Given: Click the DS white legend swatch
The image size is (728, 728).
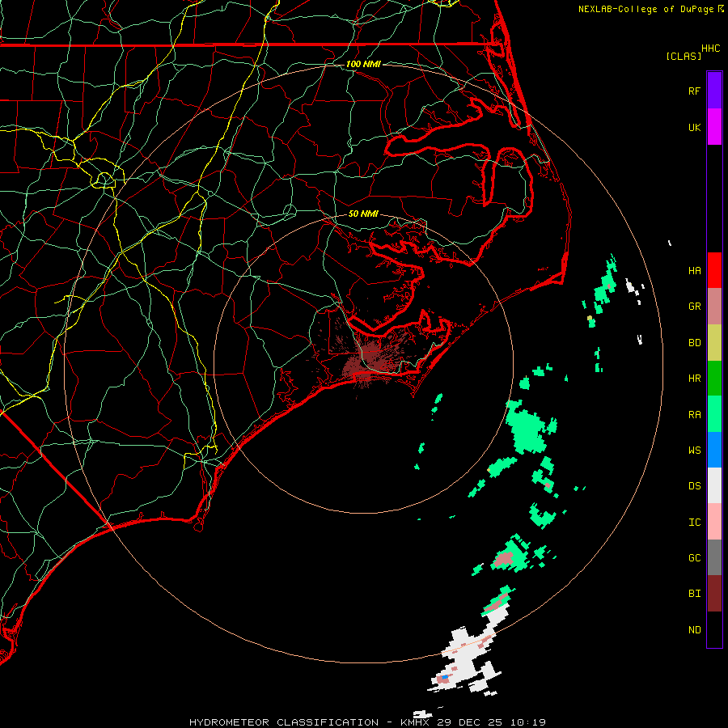Looking at the screenshot, I should coord(714,485).
